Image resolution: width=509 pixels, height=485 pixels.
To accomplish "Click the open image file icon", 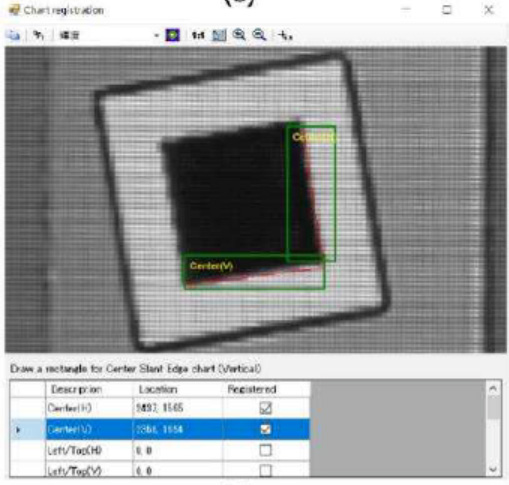I will point(13,35).
